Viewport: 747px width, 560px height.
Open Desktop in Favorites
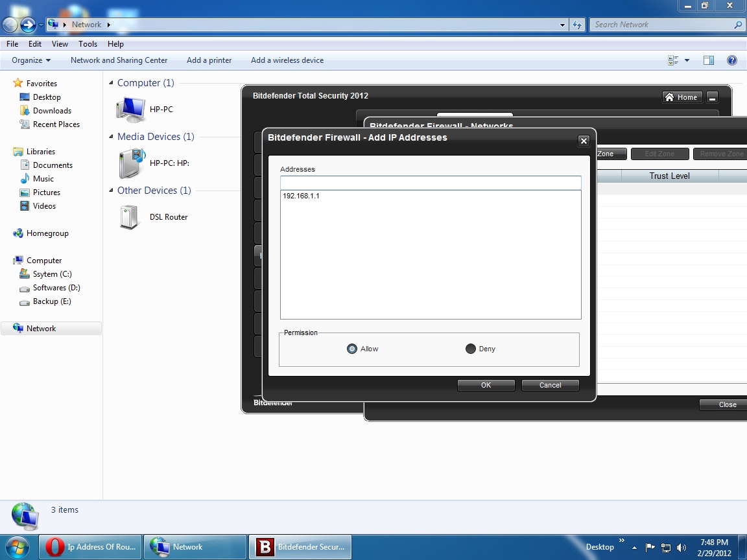tap(47, 97)
